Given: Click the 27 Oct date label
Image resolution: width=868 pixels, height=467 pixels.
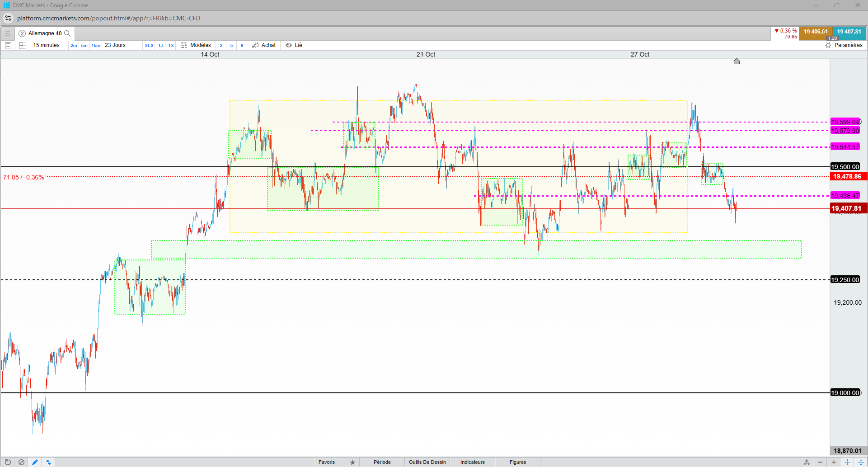Looking at the screenshot, I should coord(640,54).
